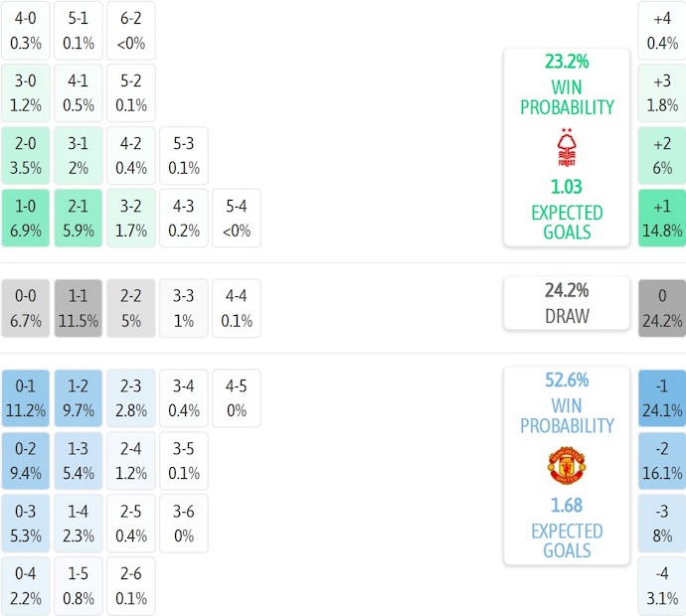Select the +1 goal margin cell
Viewport: 686px width, 616px height.
[662, 218]
